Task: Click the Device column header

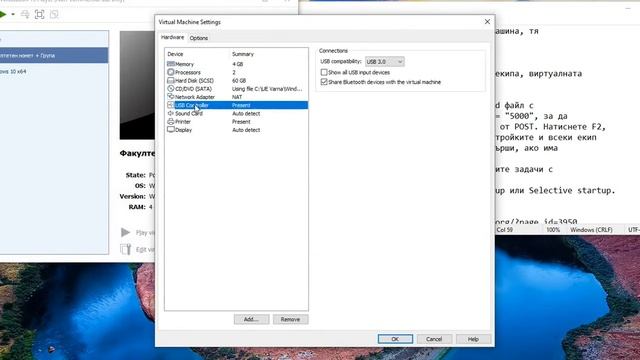Action: [x=175, y=54]
